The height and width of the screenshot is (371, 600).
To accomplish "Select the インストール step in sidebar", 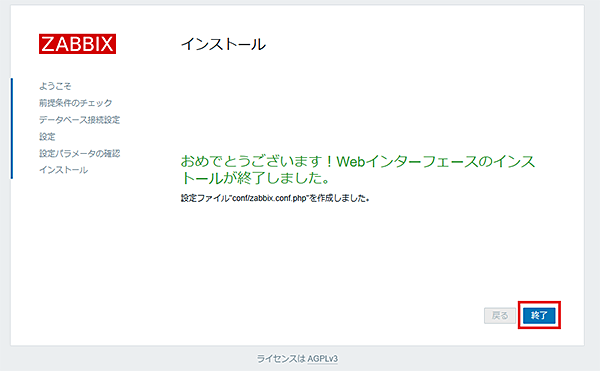I will 64,170.
